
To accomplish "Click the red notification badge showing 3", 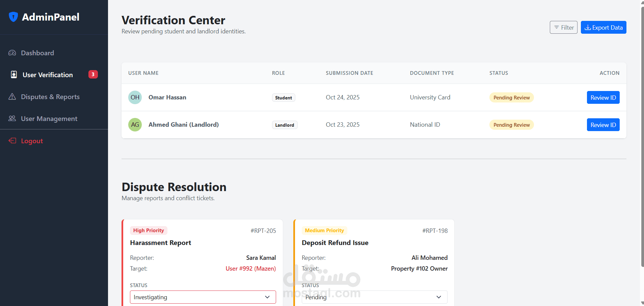I will pos(93,74).
